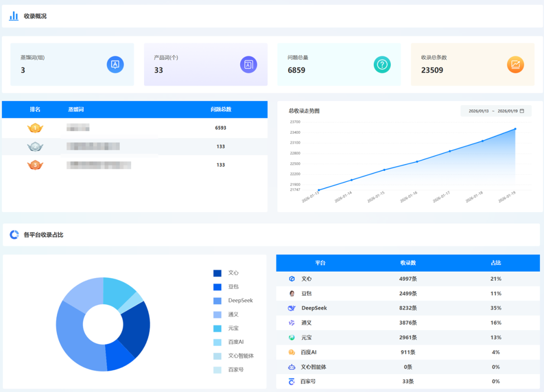544x392 pixels.
Task: Toggle the DeepSeek legend swatch
Action: pos(218,301)
